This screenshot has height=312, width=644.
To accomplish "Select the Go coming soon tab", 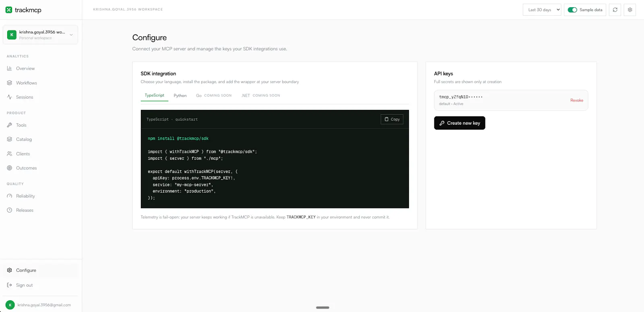I will (214, 95).
